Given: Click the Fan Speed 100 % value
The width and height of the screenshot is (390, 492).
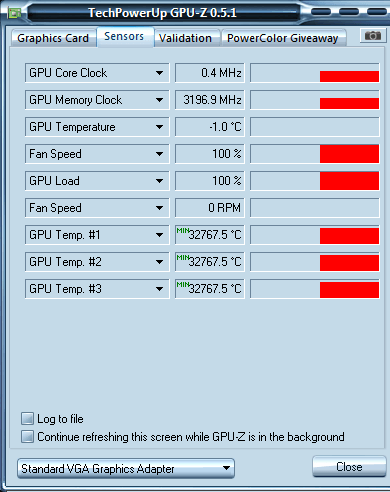Looking at the screenshot, I should [x=210, y=154].
